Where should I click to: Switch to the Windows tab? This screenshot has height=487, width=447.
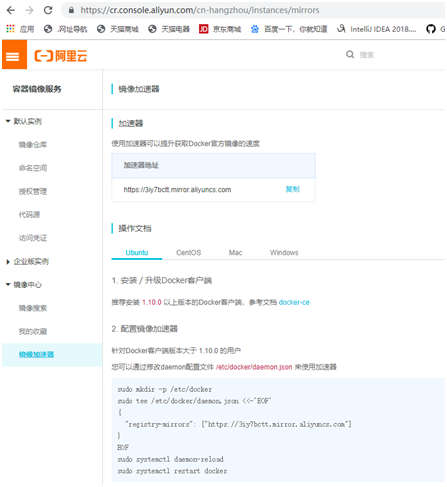tap(284, 253)
